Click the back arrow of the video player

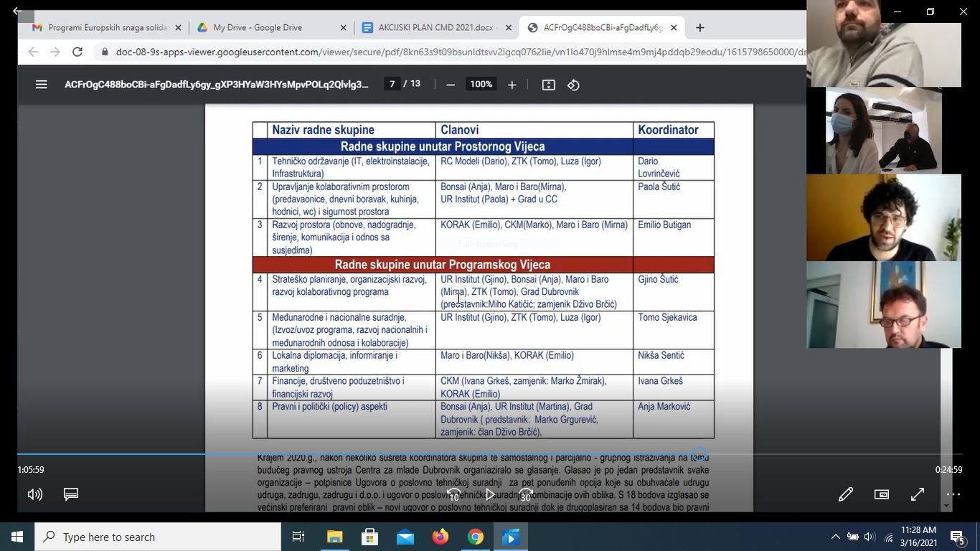click(17, 11)
